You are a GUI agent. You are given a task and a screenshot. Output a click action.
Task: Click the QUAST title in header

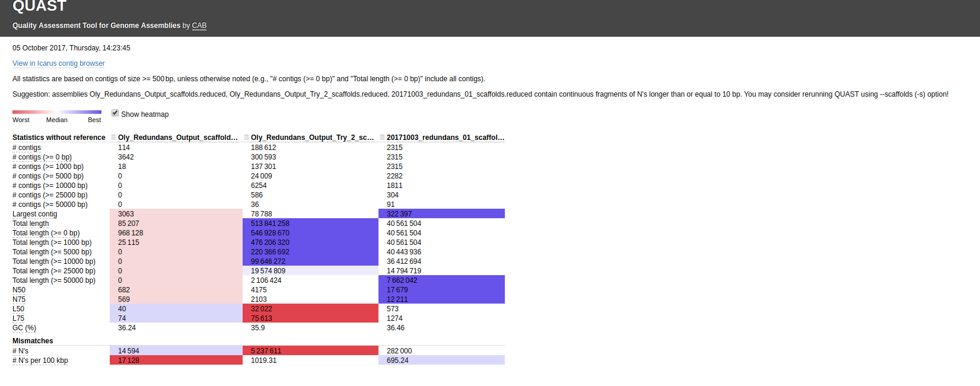tap(40, 7)
